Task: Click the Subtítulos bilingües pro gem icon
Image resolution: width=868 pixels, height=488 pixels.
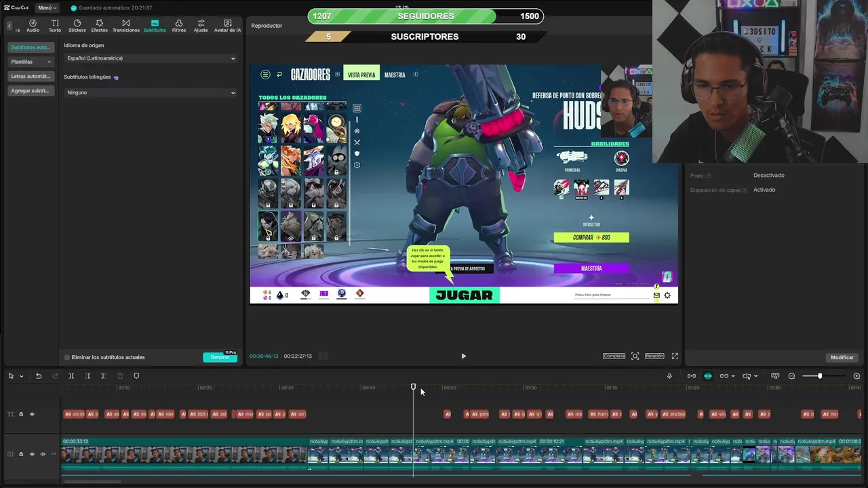Action: click(x=116, y=77)
